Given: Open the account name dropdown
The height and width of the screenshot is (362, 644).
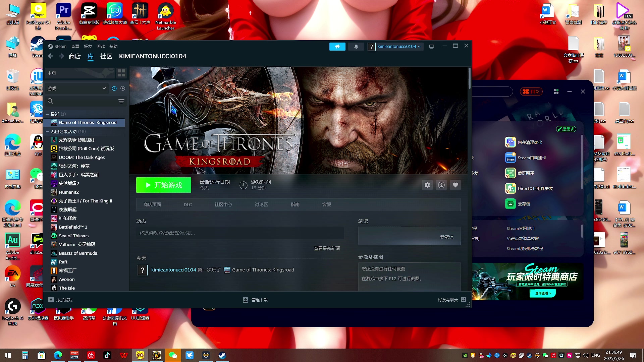Looking at the screenshot, I should click(399, 47).
